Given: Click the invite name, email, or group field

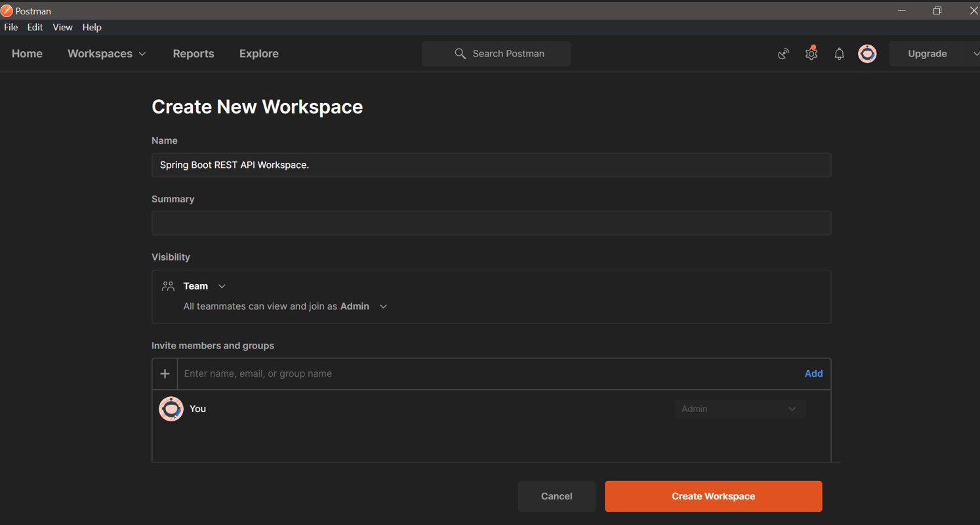Looking at the screenshot, I should point(489,373).
